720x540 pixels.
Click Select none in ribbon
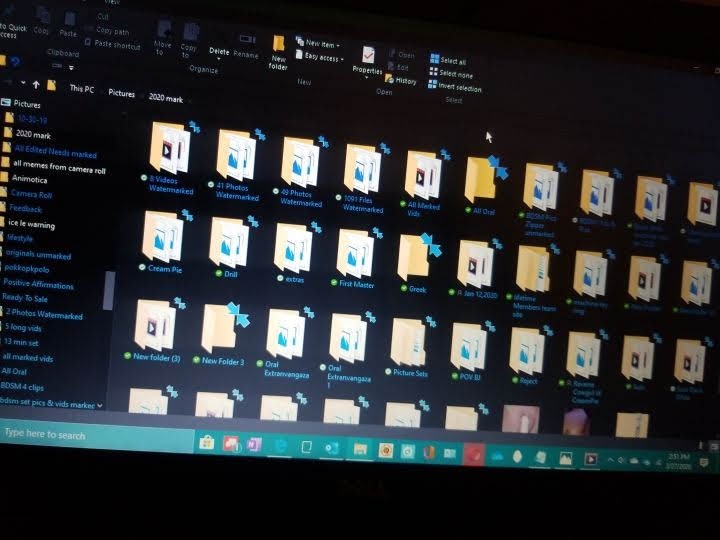click(x=455, y=74)
